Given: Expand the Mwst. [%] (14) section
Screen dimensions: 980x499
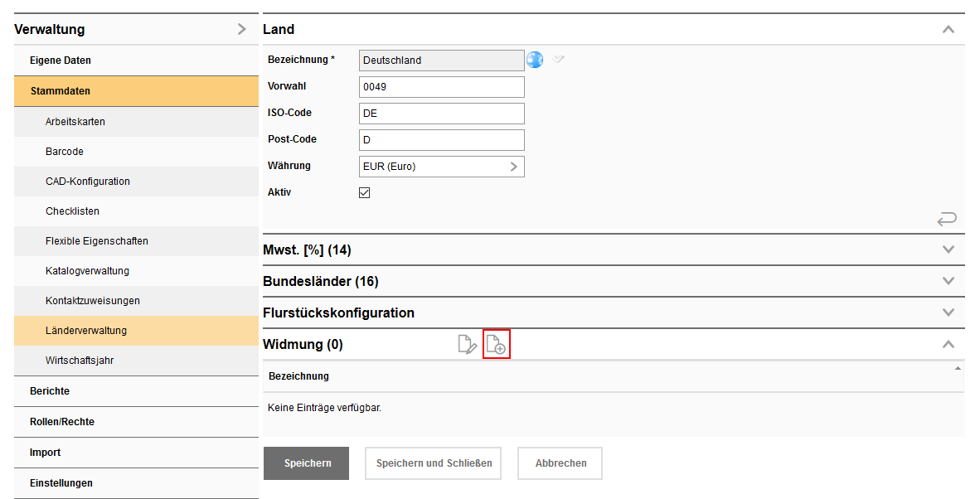Looking at the screenshot, I should (x=948, y=249).
